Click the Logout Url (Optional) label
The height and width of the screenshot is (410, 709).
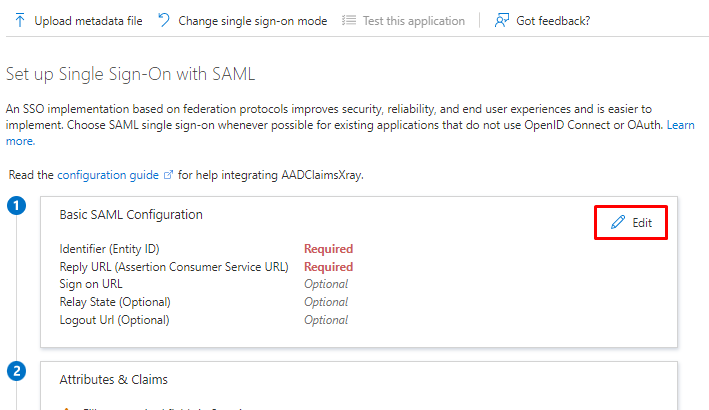114,320
